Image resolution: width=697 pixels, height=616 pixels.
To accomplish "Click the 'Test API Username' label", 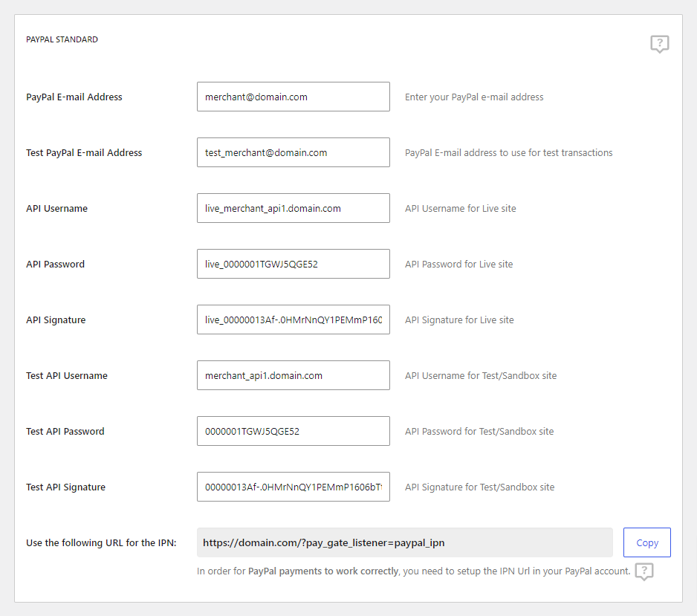I will pos(67,375).
